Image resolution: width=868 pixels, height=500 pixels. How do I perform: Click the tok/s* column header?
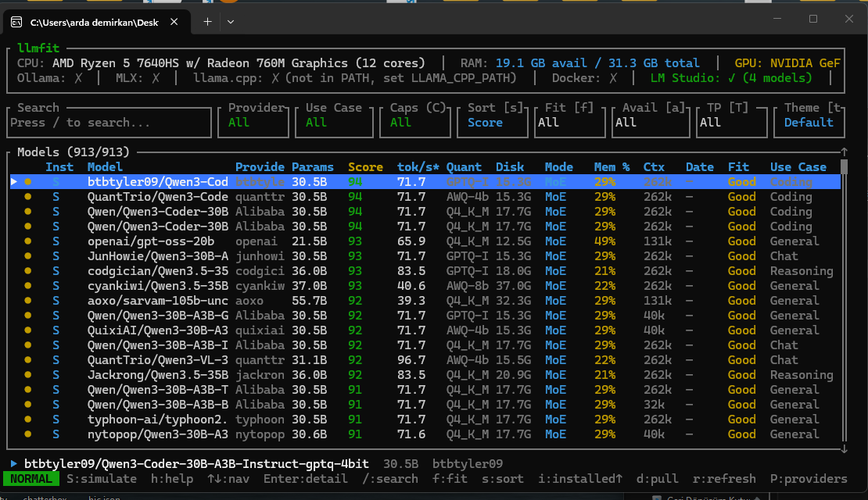tap(418, 167)
